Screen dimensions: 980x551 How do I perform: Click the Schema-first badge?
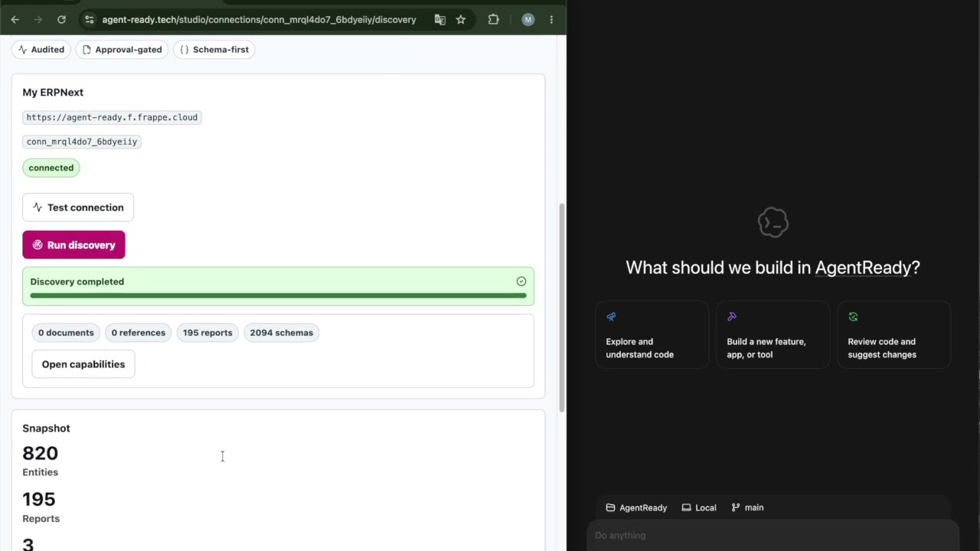click(214, 50)
